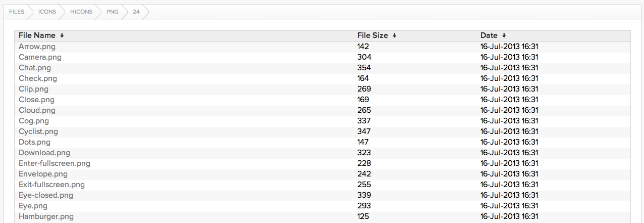Image resolution: width=644 pixels, height=223 pixels.
Task: Click the 24 breadcrumb item
Action: pos(136,12)
